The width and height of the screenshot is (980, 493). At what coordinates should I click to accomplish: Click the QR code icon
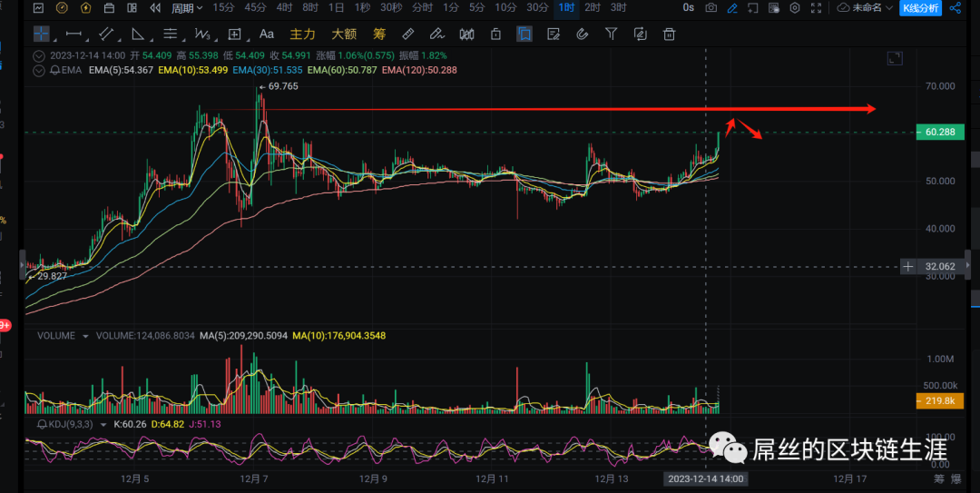coord(774,7)
